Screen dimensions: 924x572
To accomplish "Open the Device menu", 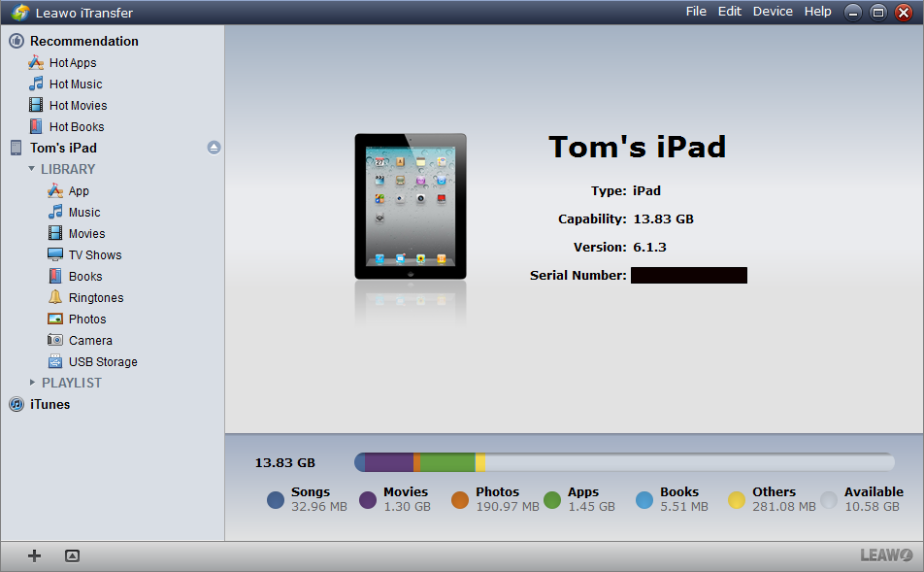I will 773,12.
